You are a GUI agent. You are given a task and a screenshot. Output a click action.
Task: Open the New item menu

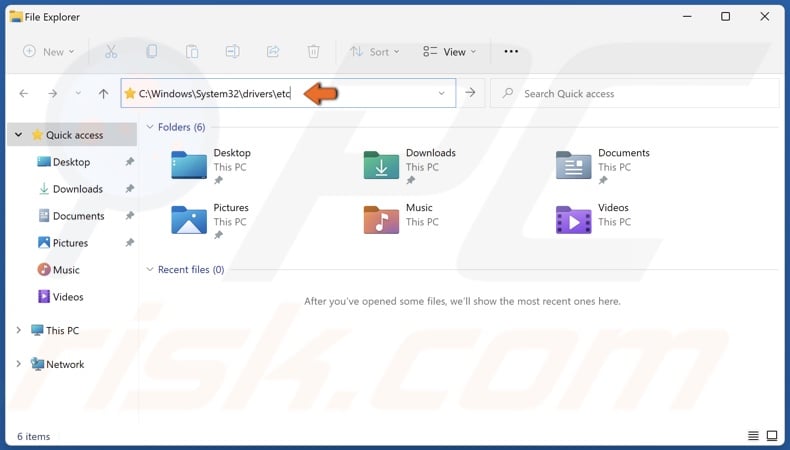49,51
